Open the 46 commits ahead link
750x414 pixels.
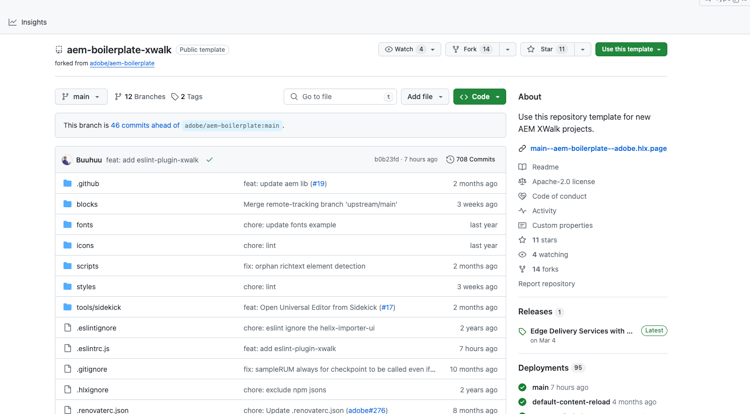point(145,125)
